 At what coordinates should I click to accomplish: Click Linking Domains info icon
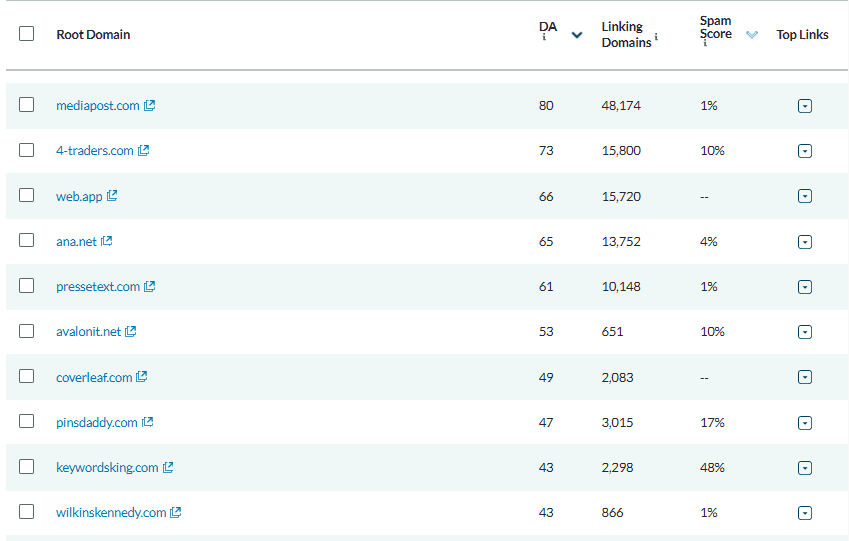click(x=656, y=37)
